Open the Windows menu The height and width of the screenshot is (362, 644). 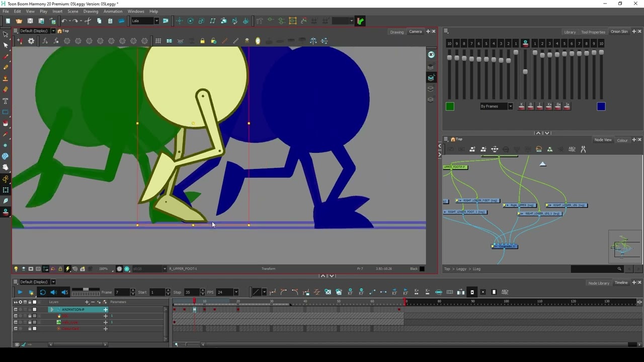tap(136, 11)
